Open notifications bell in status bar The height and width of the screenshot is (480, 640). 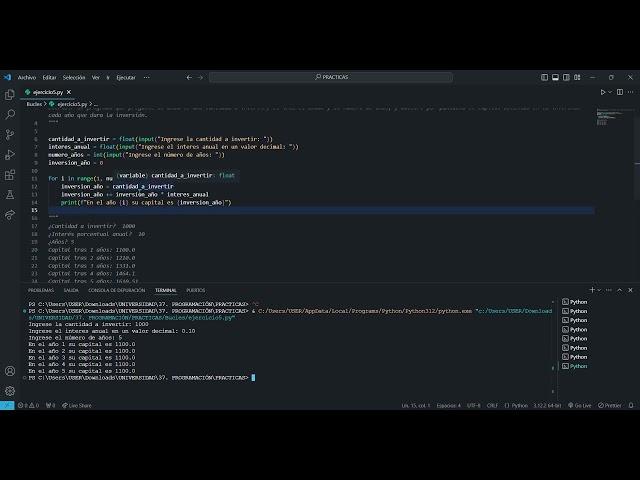coord(631,405)
